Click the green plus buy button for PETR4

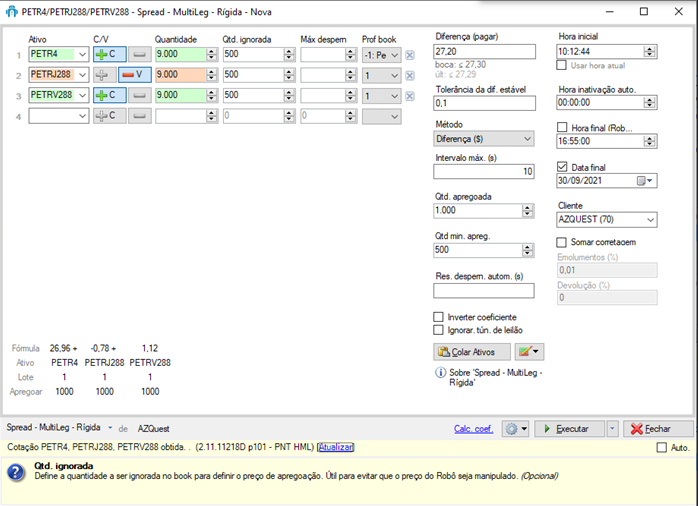tap(109, 54)
